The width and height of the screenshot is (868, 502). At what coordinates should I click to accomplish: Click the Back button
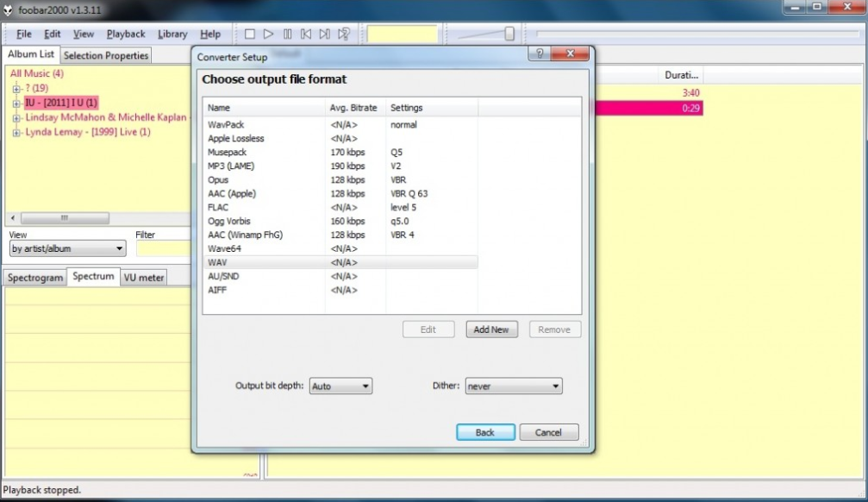[x=485, y=432]
